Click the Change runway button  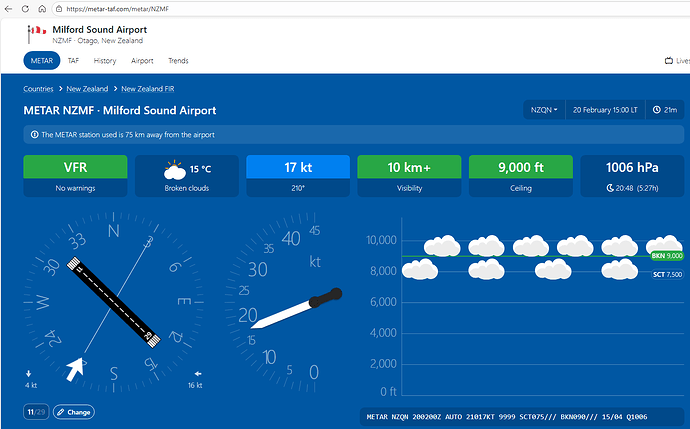coord(73,412)
